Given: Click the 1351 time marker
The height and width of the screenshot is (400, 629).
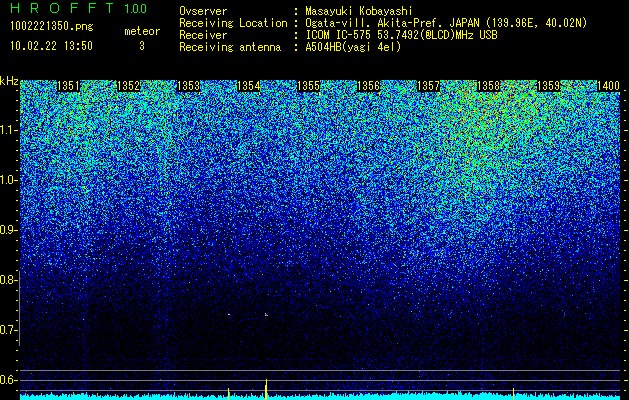Looking at the screenshot, I should (x=68, y=86).
